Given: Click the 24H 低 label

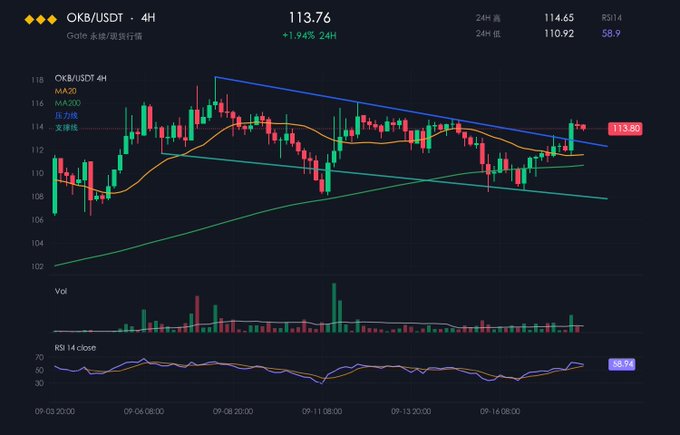Looking at the screenshot, I should pyautogui.click(x=488, y=34).
